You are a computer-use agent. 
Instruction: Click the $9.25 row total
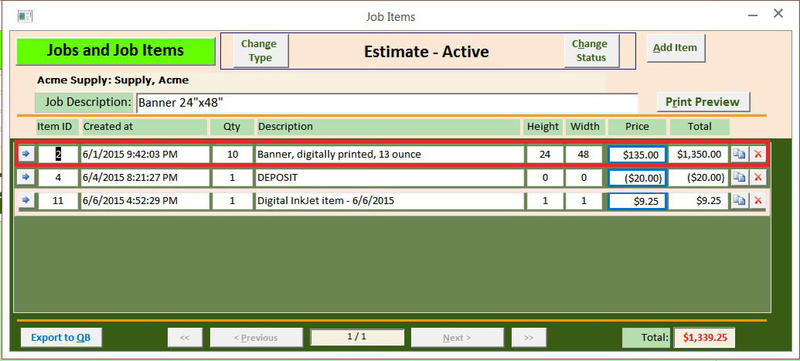(x=699, y=201)
